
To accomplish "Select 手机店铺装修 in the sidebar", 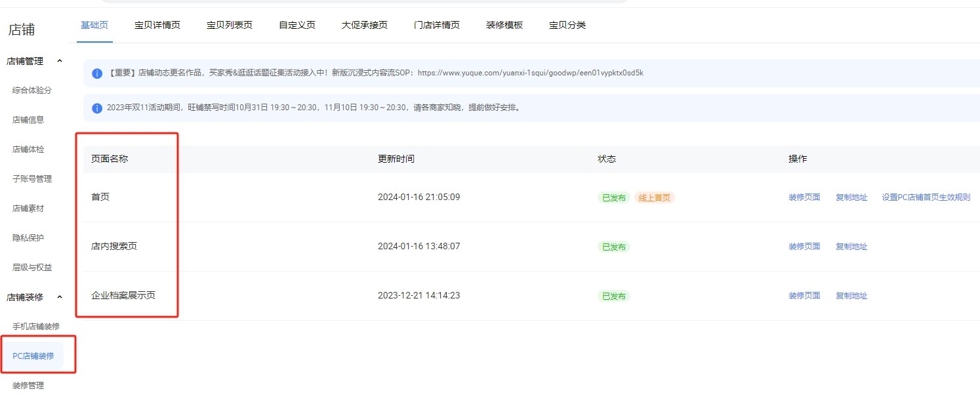I will pyautogui.click(x=36, y=327).
